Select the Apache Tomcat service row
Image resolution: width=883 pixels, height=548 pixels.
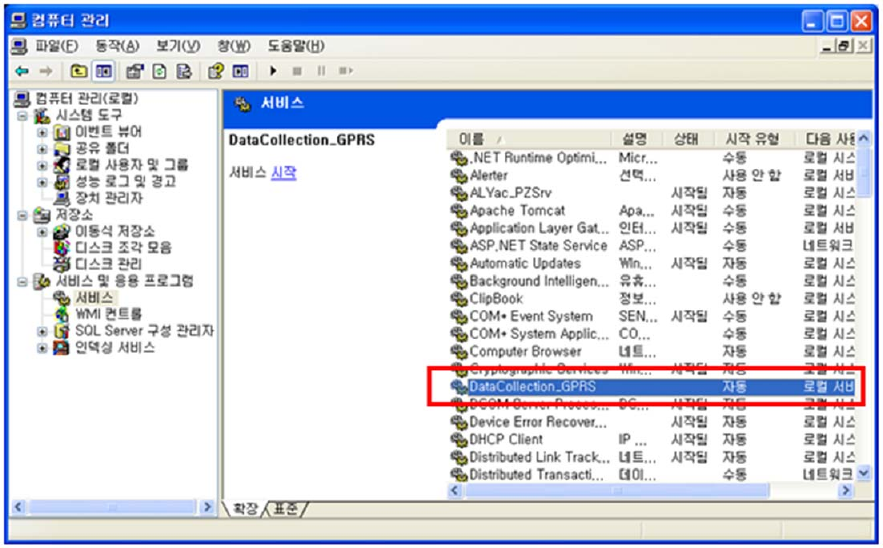point(653,211)
